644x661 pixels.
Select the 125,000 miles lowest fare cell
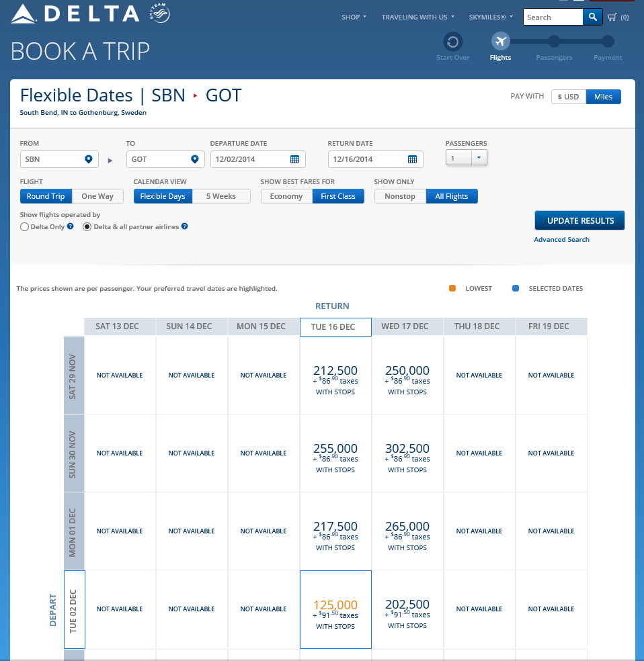point(335,609)
